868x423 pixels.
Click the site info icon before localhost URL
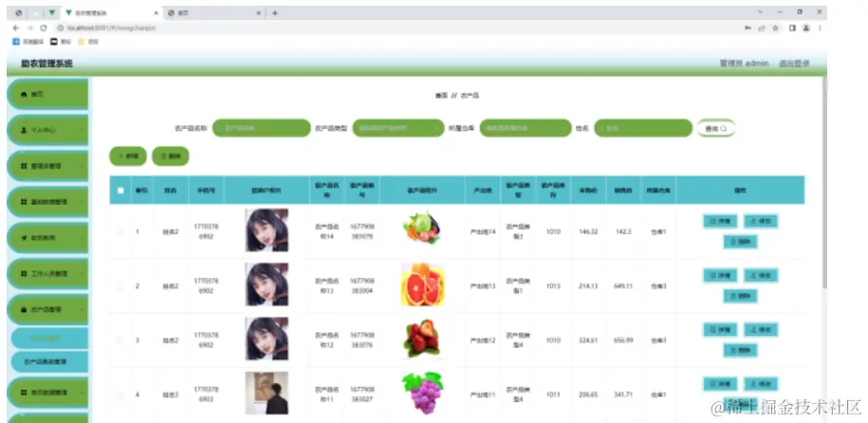coord(61,28)
